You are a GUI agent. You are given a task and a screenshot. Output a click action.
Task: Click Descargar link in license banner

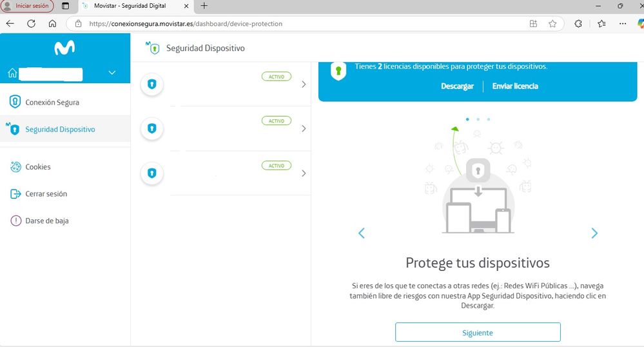click(x=457, y=86)
